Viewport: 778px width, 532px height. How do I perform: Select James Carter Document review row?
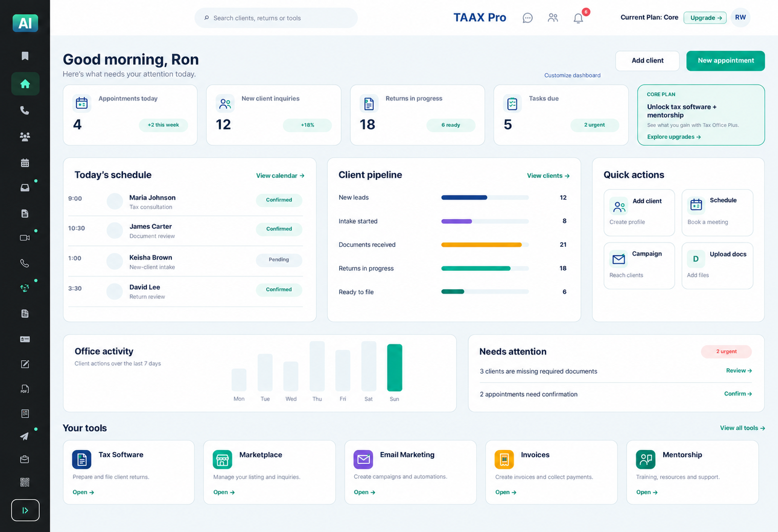tap(185, 231)
